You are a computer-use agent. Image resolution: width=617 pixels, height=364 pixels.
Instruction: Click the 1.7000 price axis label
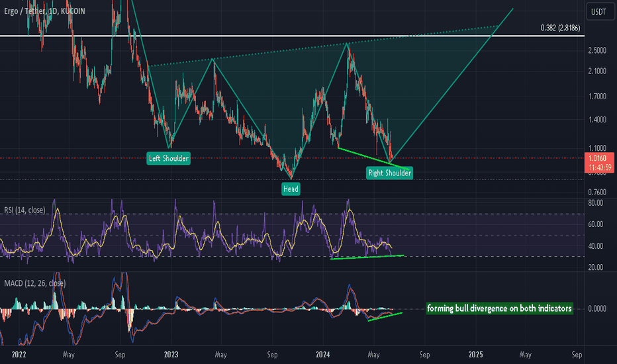click(597, 97)
